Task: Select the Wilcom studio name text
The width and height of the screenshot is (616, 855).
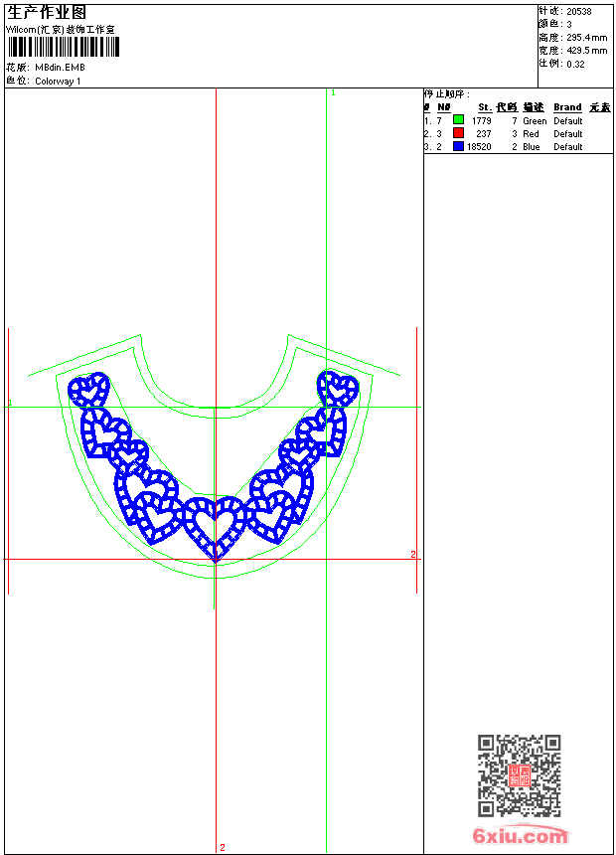Action: pos(61,30)
